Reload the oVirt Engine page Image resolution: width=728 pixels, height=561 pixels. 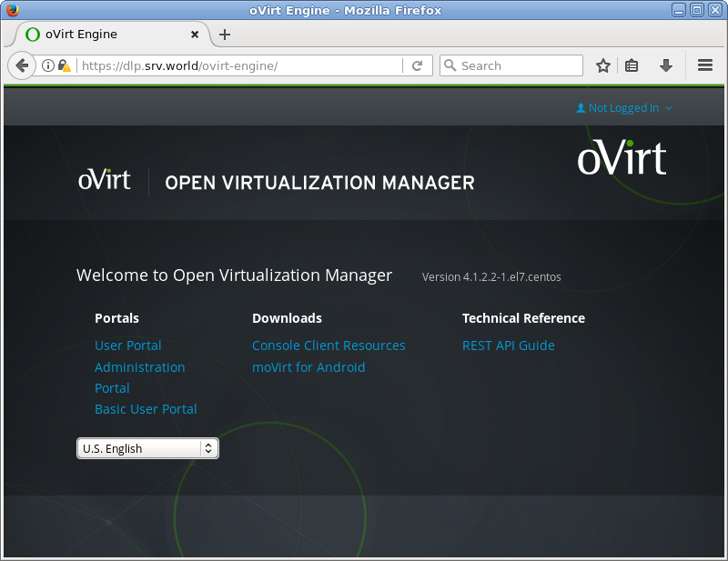click(x=418, y=65)
